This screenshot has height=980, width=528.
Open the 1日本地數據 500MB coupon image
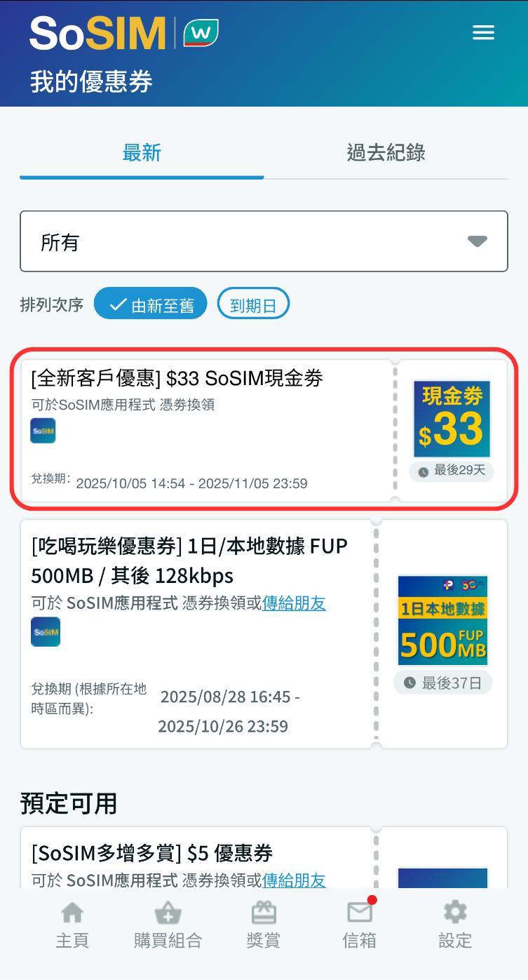pyautogui.click(x=442, y=620)
